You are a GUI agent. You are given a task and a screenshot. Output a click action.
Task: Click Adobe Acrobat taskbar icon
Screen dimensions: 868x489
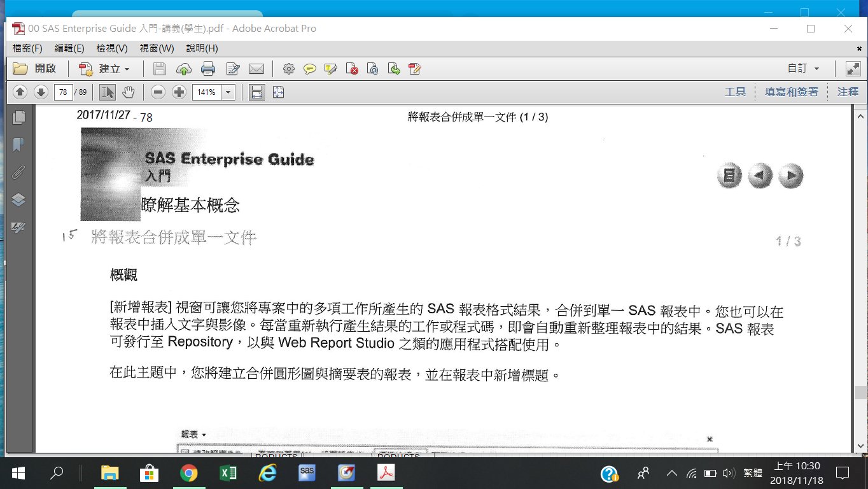[x=386, y=473]
